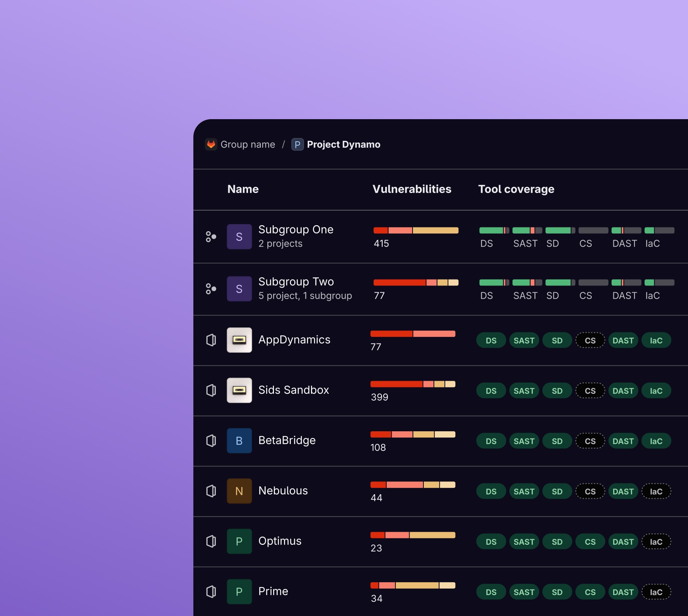Click Subgroup Two vulnerability severity bar
The height and width of the screenshot is (616, 688).
click(x=416, y=283)
